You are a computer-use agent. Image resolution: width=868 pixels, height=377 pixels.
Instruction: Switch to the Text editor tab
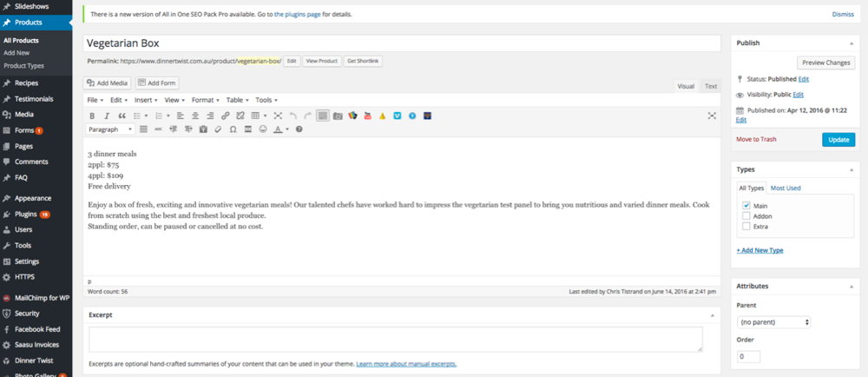click(x=711, y=86)
